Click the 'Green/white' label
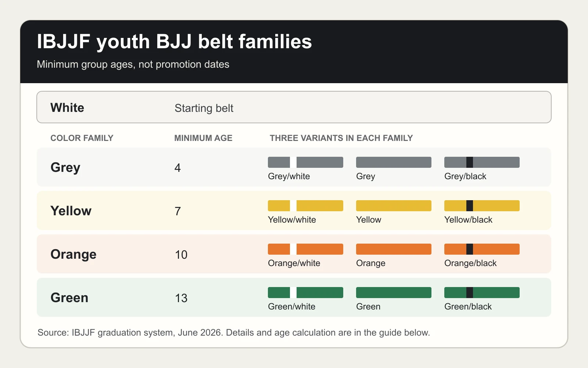Image resolution: width=588 pixels, height=368 pixels. [292, 307]
